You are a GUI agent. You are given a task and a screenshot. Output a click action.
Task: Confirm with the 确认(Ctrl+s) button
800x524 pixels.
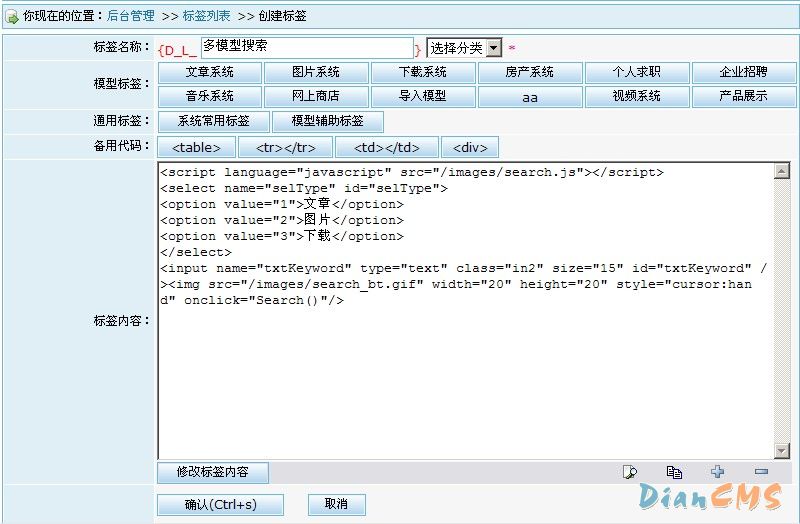[220, 505]
